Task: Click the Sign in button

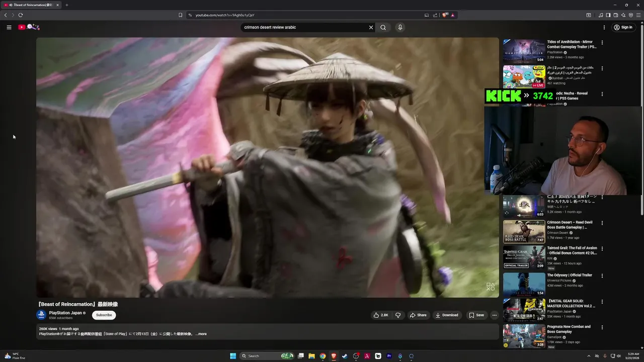Action: coord(623,27)
